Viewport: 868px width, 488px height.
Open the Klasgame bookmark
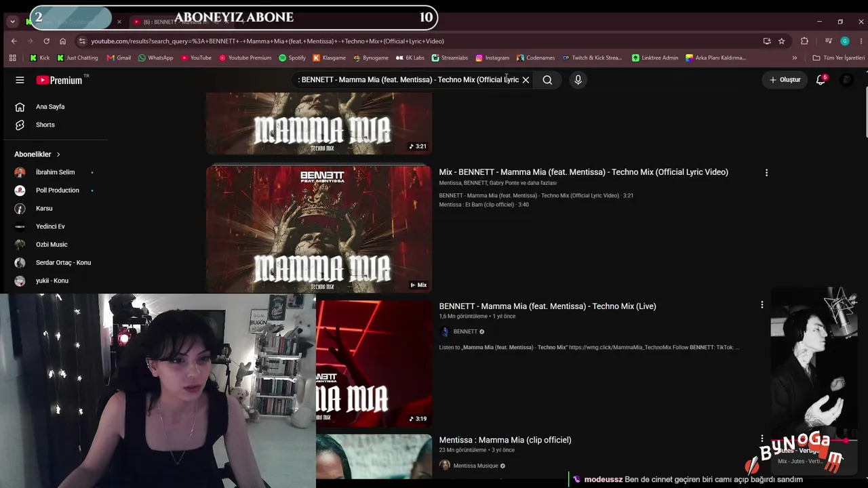pyautogui.click(x=329, y=58)
